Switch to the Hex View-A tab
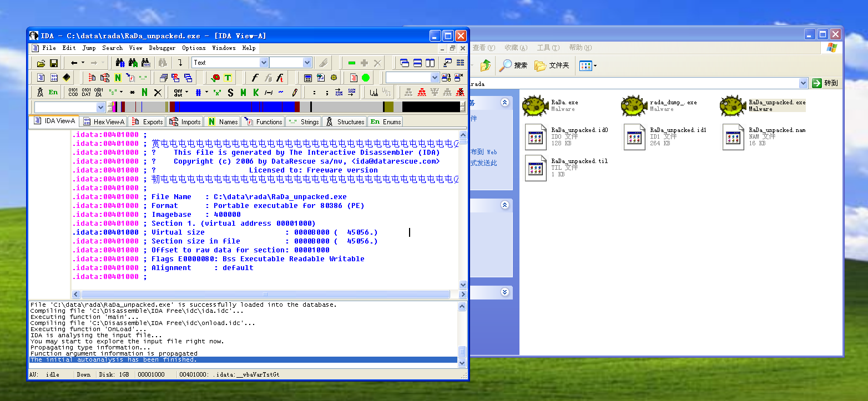The height and width of the screenshot is (401, 868). pos(104,121)
